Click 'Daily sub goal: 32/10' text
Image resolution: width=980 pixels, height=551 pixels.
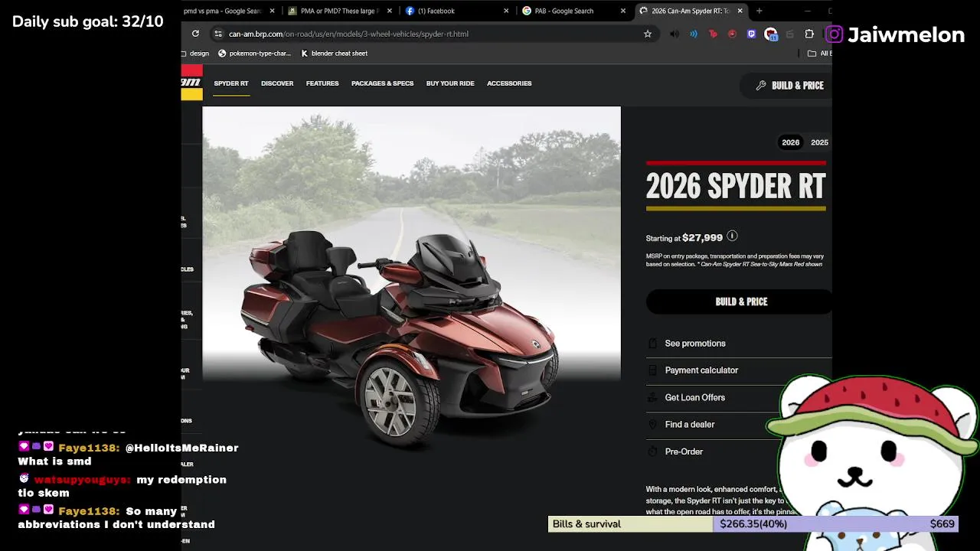point(88,21)
